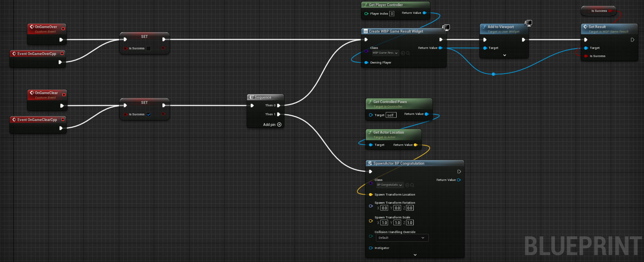The width and height of the screenshot is (644, 262).
Task: Select the Get Controlled Pawn node title
Action: (x=390, y=102)
